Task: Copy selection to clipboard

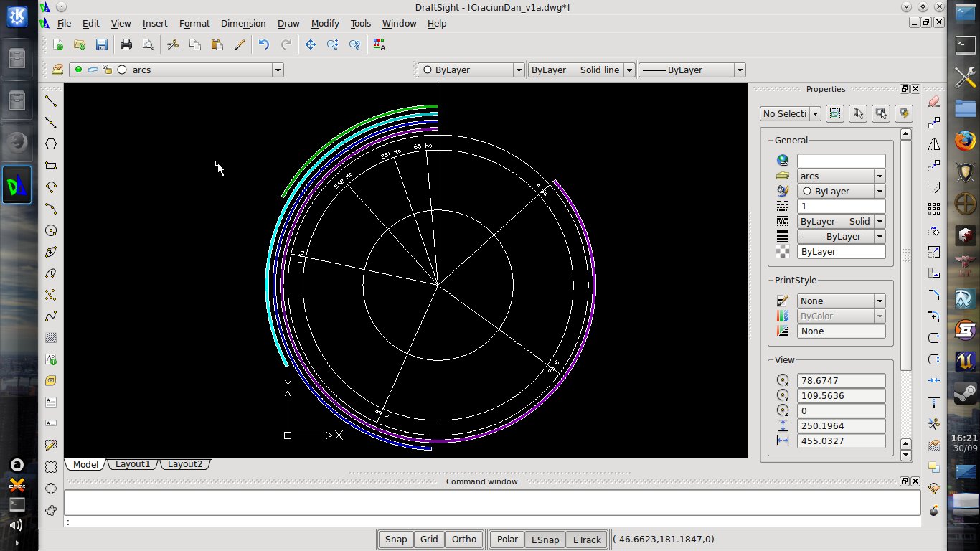Action: coord(194,44)
